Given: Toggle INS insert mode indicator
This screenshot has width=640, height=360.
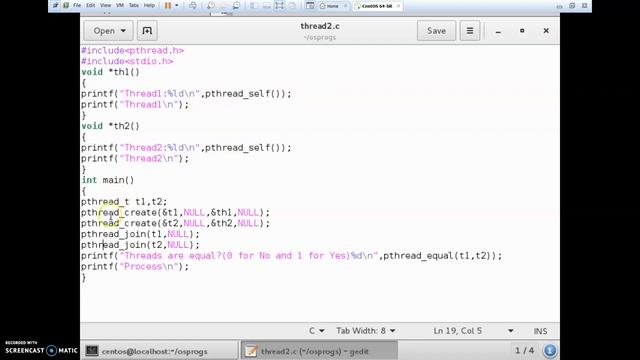Looking at the screenshot, I should pyautogui.click(x=540, y=331).
